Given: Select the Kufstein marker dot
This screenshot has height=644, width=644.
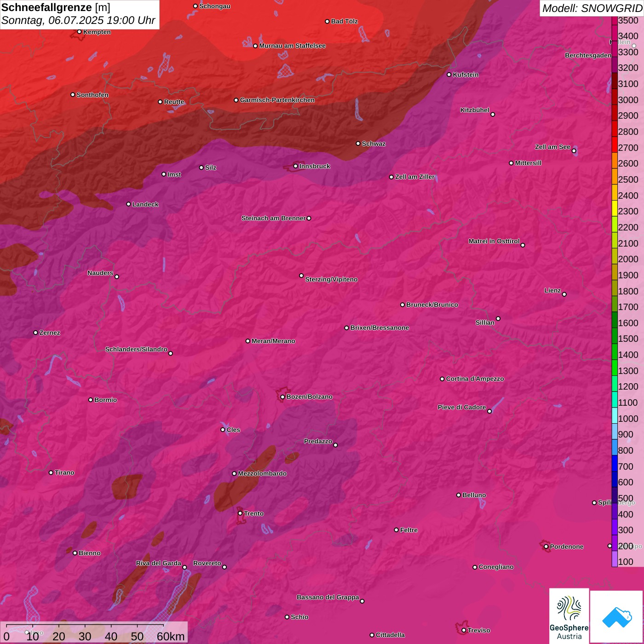Looking at the screenshot, I should pyautogui.click(x=449, y=75).
